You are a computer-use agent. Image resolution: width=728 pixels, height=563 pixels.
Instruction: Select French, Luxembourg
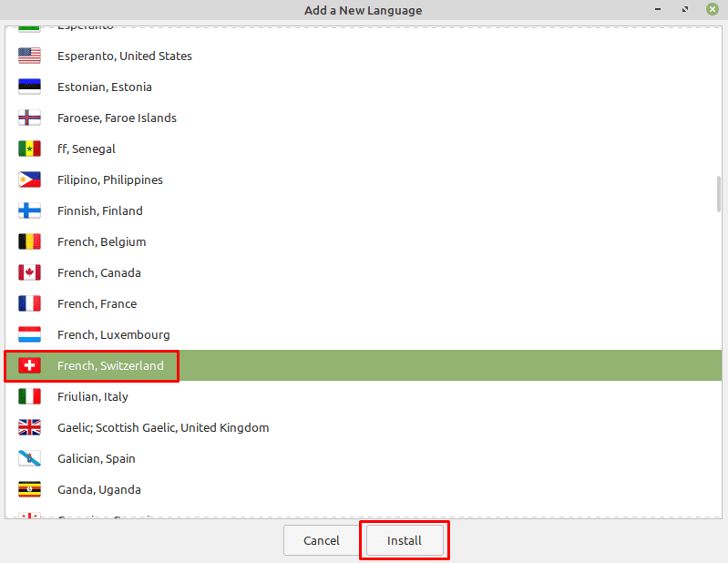363,334
